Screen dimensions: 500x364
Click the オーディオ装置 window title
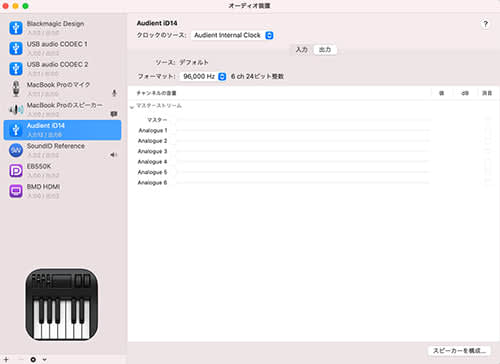coord(249,6)
